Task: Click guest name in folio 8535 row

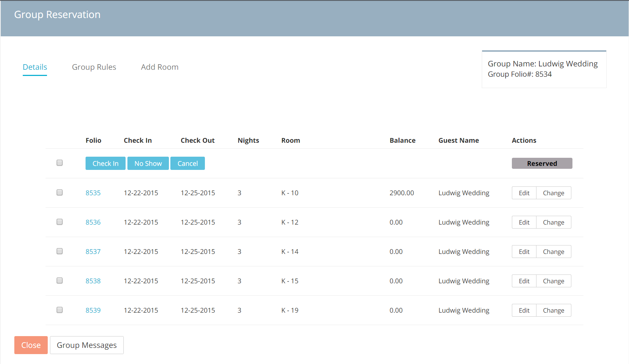Action: [464, 193]
